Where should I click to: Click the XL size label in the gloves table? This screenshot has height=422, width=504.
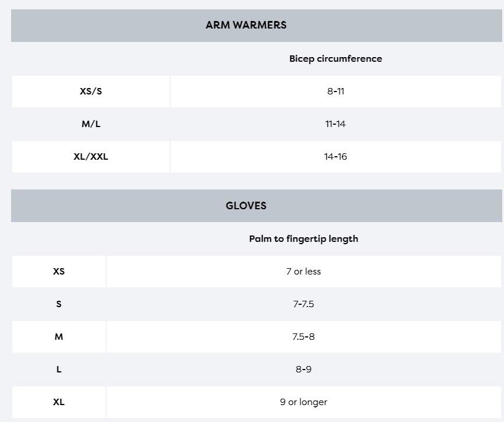tap(59, 402)
